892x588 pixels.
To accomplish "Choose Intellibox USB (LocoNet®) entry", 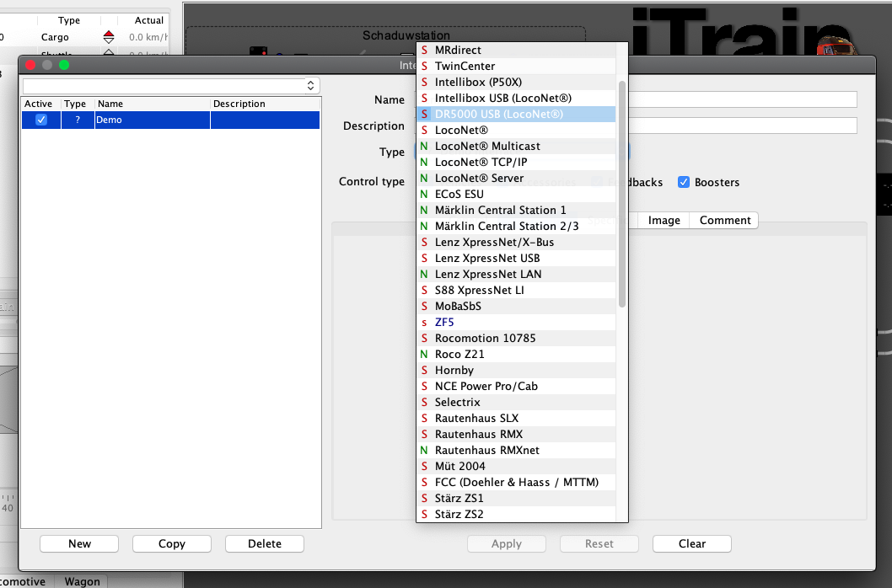I will (x=516, y=98).
